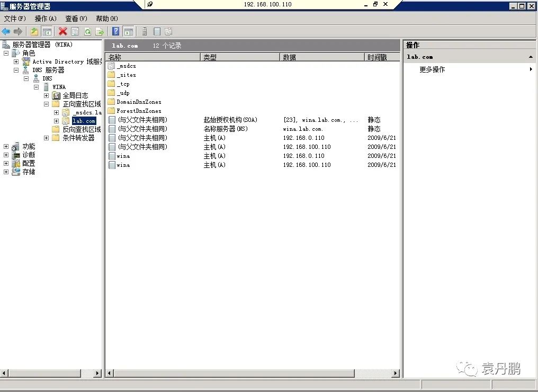The width and height of the screenshot is (538, 392).
Task: Click the New Server tower icon
Action: 145,32
